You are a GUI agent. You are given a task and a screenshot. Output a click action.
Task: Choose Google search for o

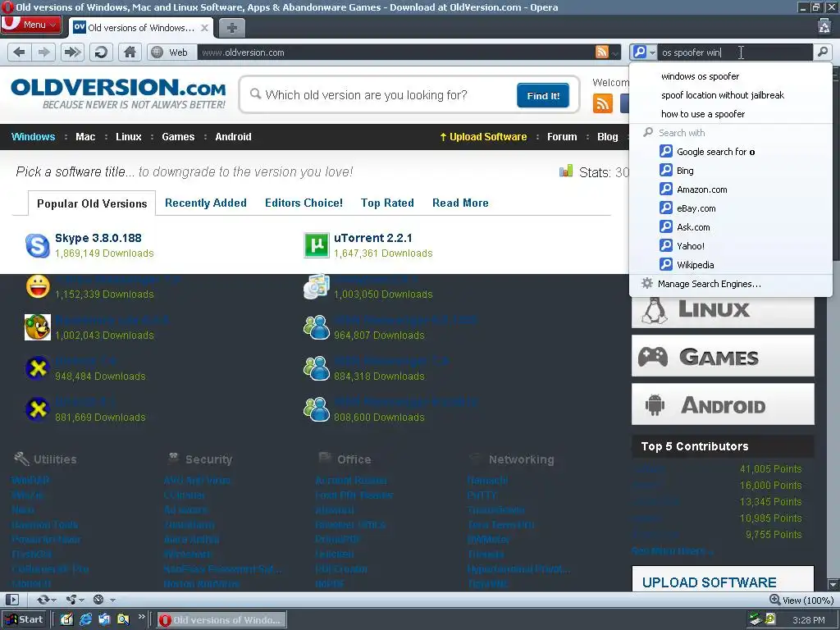tap(731, 152)
